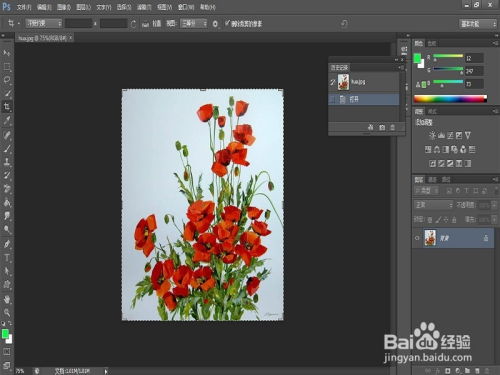Toggle lock position in Layers panel
Viewport: 500px width, 375px height.
pos(446,220)
